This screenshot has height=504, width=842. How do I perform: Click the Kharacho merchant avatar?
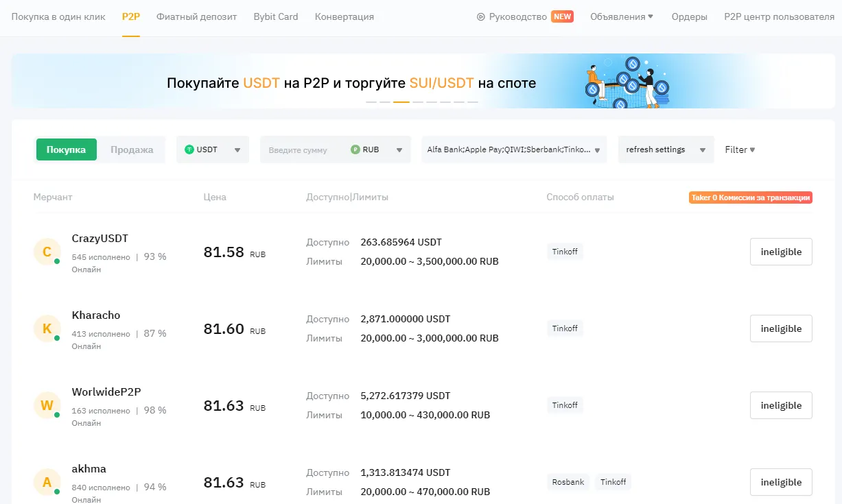tap(47, 328)
